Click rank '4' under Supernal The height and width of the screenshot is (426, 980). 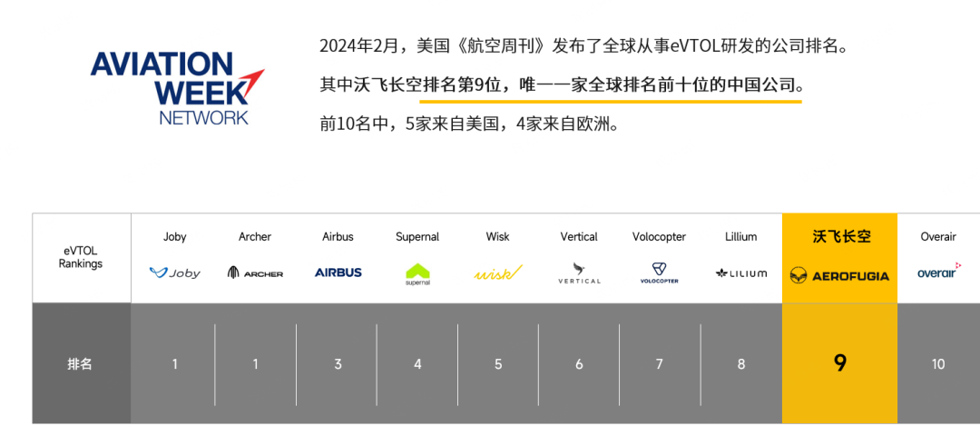click(x=417, y=364)
